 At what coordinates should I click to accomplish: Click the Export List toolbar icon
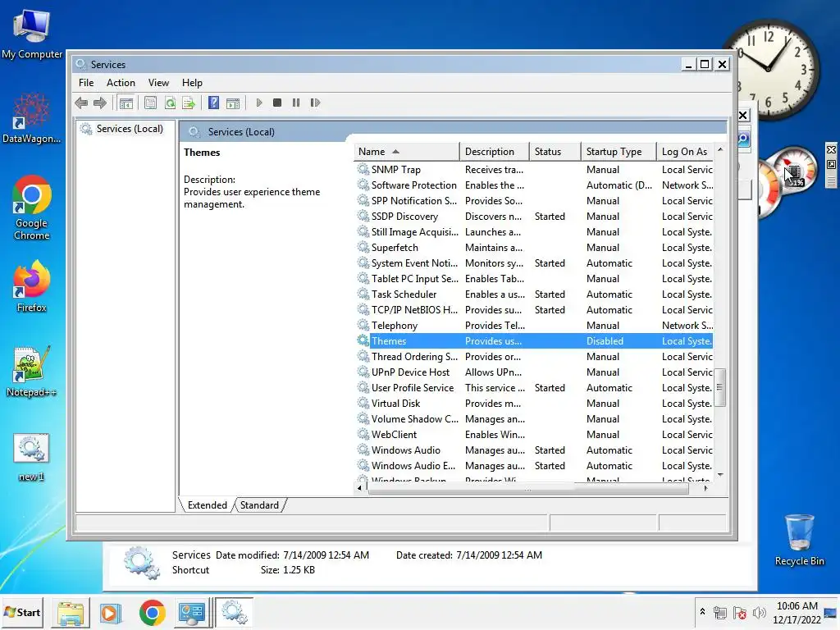(x=189, y=103)
